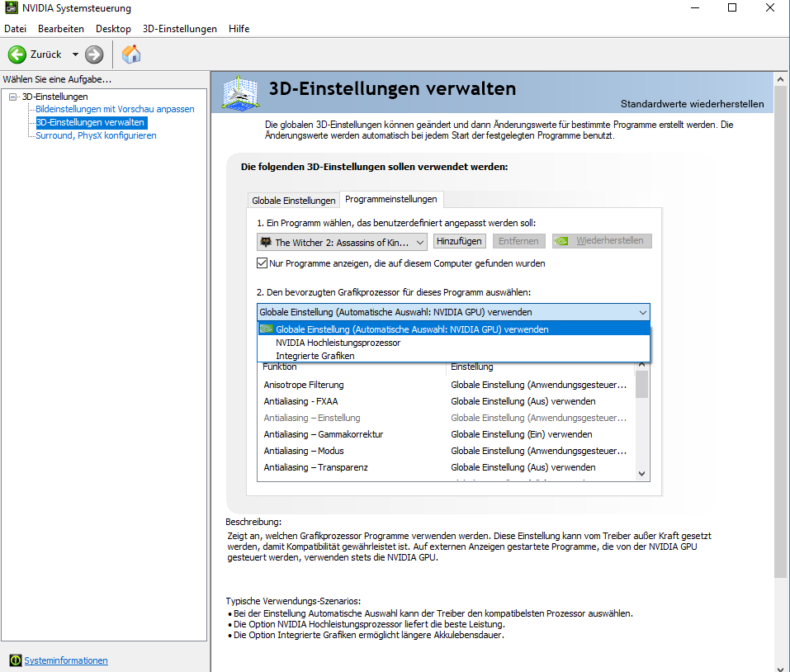Select 'Surround, PhysX konfigurieren' tree item
Image resolution: width=790 pixels, height=672 pixels.
pyautogui.click(x=96, y=135)
